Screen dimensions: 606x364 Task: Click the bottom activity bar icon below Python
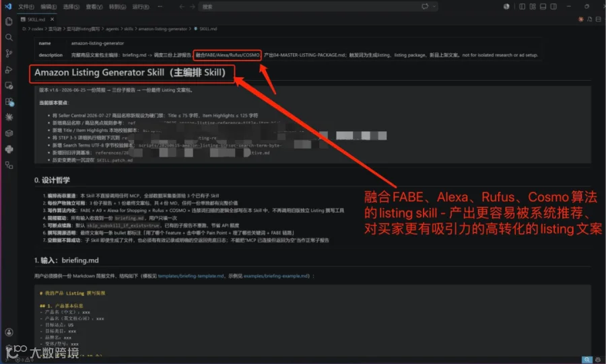9,166
